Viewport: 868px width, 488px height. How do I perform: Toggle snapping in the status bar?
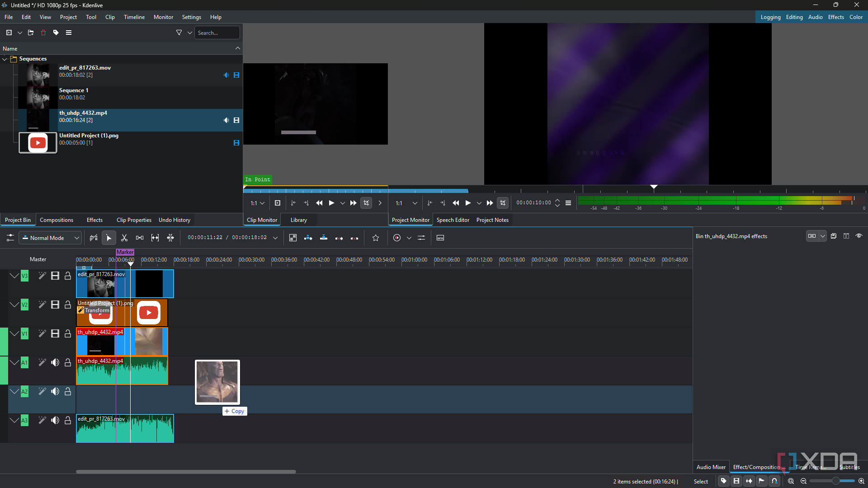click(x=774, y=481)
